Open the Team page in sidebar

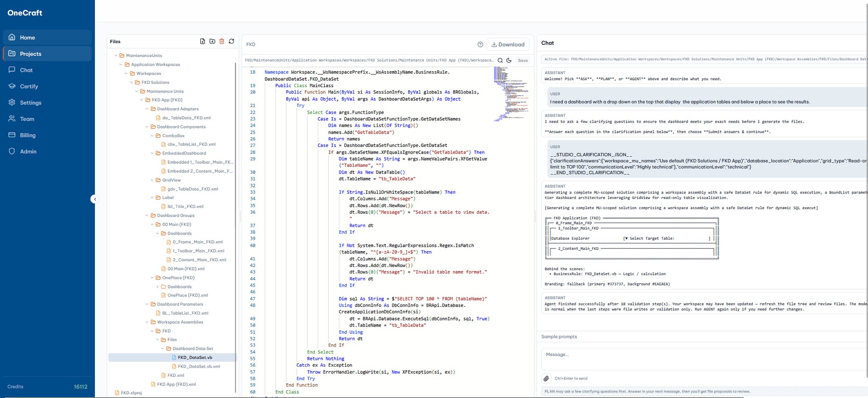pos(47,119)
